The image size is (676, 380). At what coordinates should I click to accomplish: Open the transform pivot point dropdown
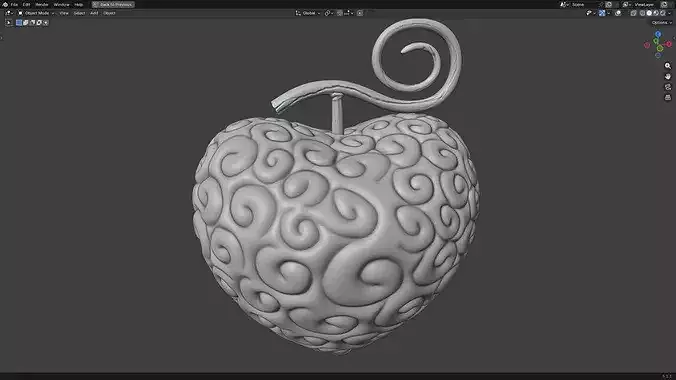[x=329, y=13]
